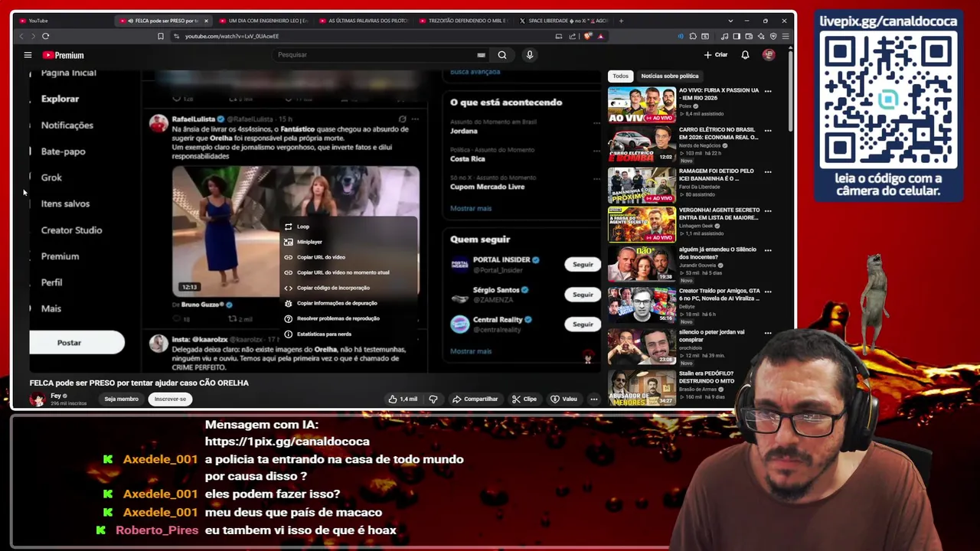Click the Criar button
Screen dimensions: 980x551
point(716,55)
